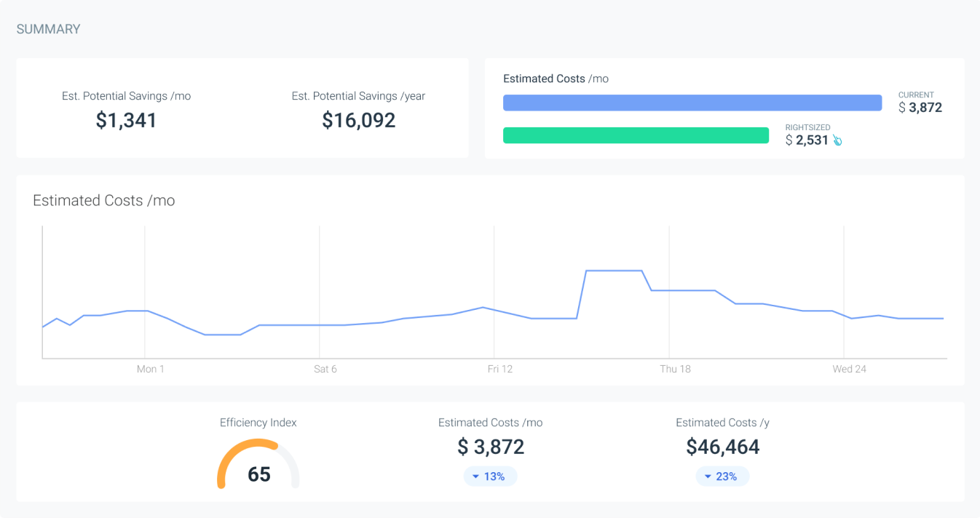Click the RIGHTSIZED label above $2,531
The width and height of the screenshot is (980, 518).
pyautogui.click(x=808, y=127)
